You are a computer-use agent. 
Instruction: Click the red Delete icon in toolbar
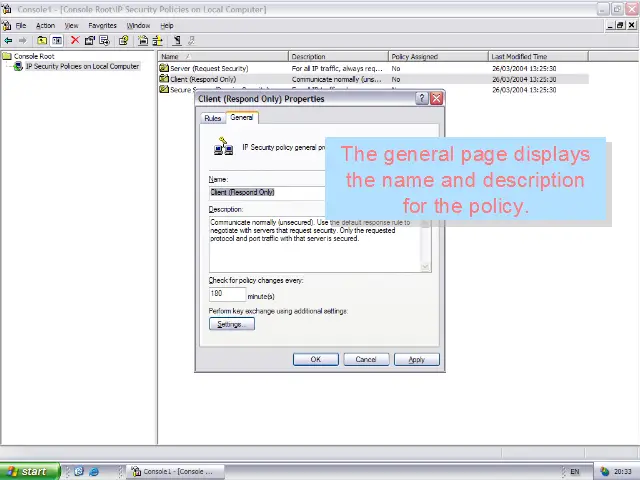coord(75,41)
